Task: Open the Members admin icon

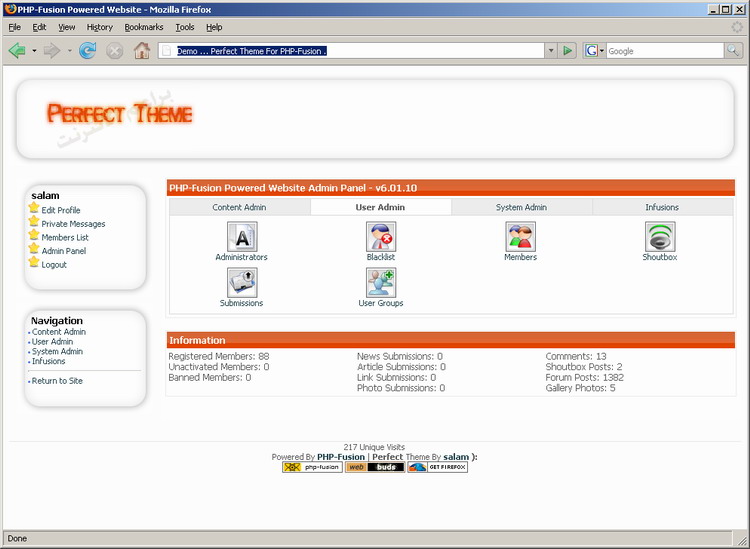Action: click(520, 236)
